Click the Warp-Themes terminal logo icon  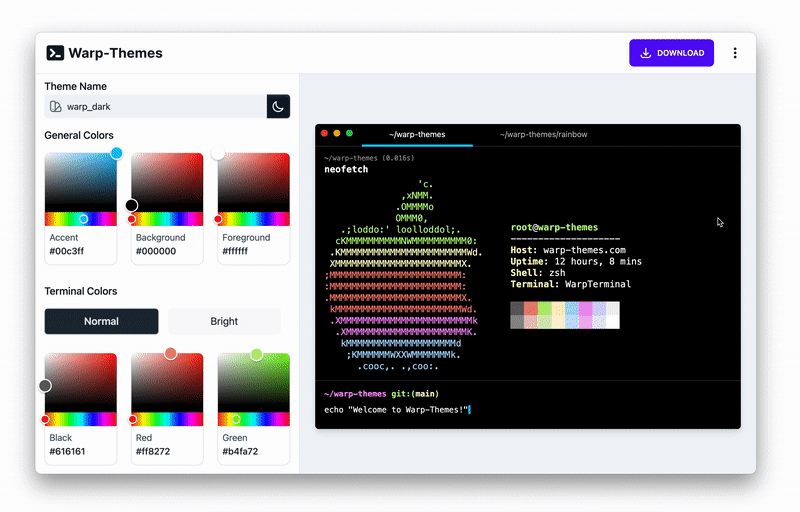(x=55, y=53)
